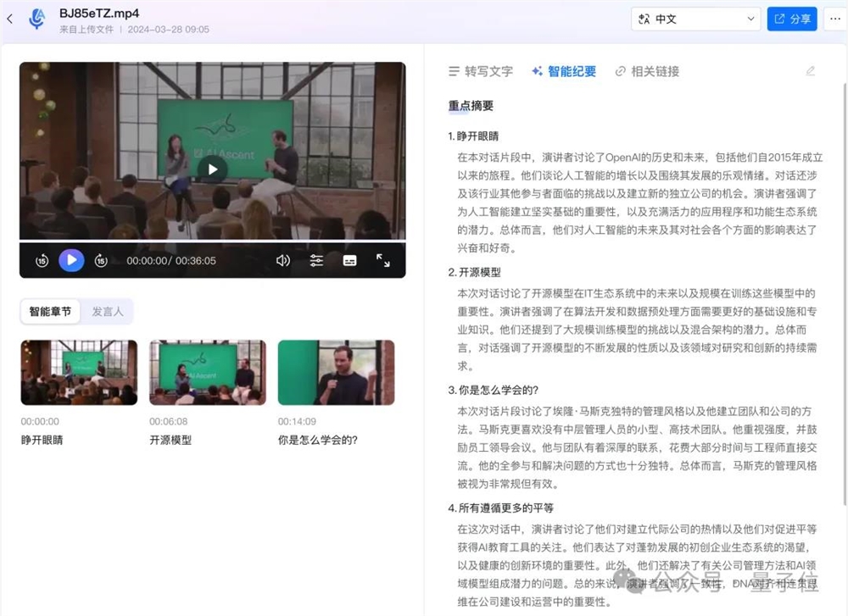Image resolution: width=848 pixels, height=616 pixels.
Task: Switch to the 发言人 tab
Action: point(109,311)
